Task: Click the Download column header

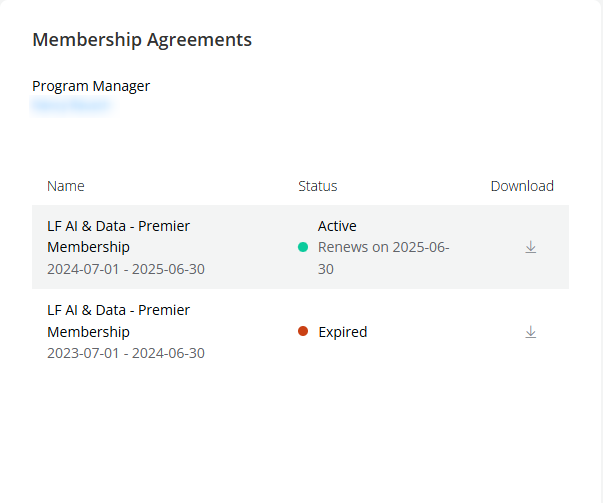Action: coord(522,186)
